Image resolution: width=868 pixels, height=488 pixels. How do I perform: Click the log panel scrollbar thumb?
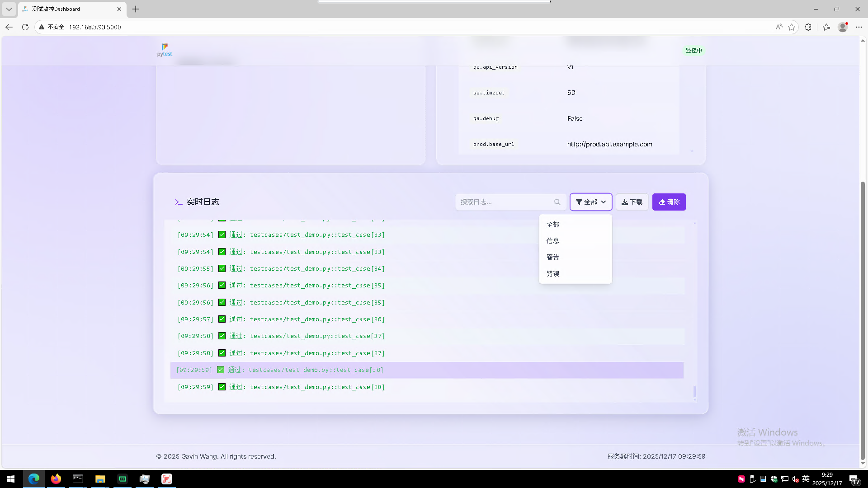[694, 391]
